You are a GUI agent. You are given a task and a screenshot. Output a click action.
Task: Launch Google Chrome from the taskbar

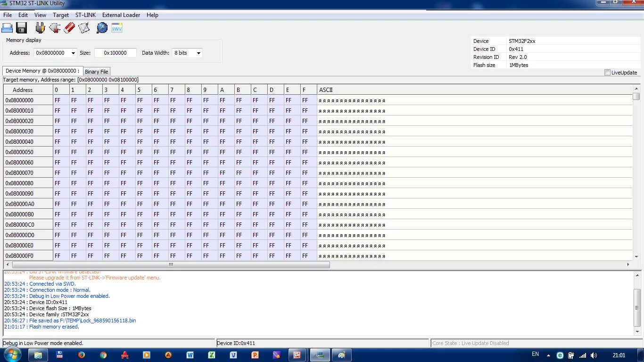[103, 355]
